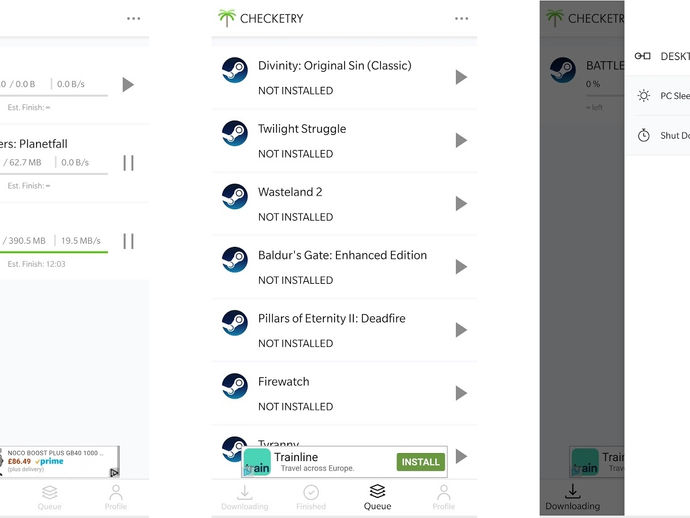Select Firewatch title text
This screenshot has height=518, width=690.
pyautogui.click(x=283, y=382)
